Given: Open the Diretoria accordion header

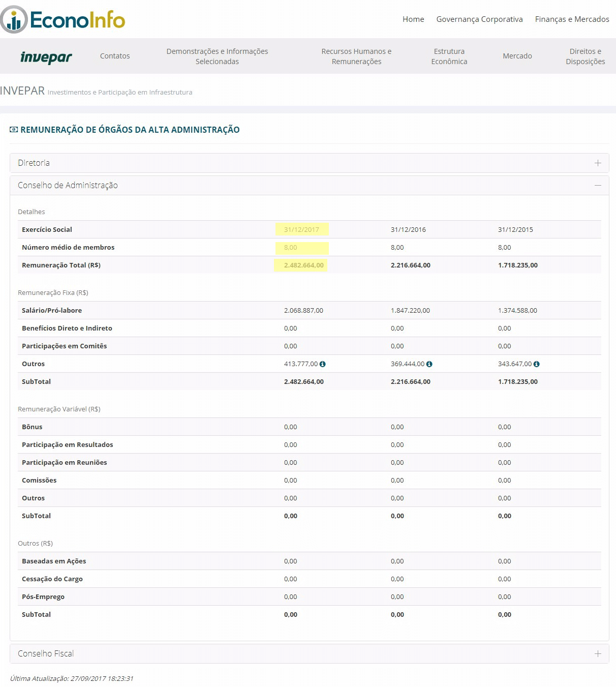Looking at the screenshot, I should (310, 163).
